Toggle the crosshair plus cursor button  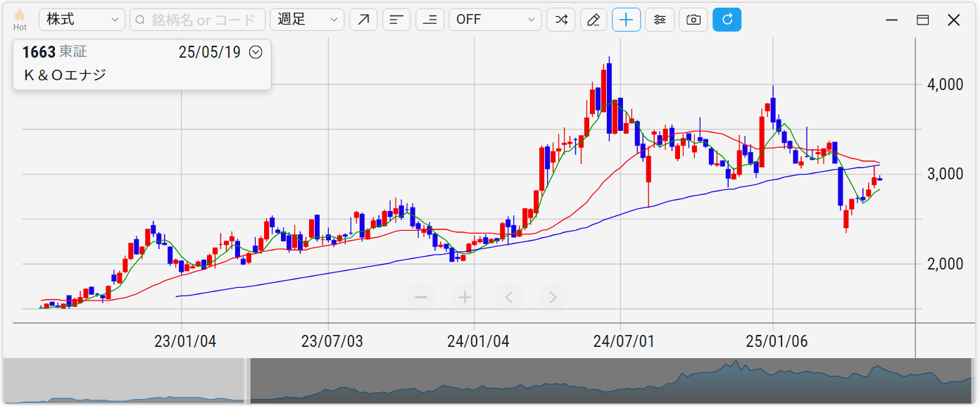point(627,20)
